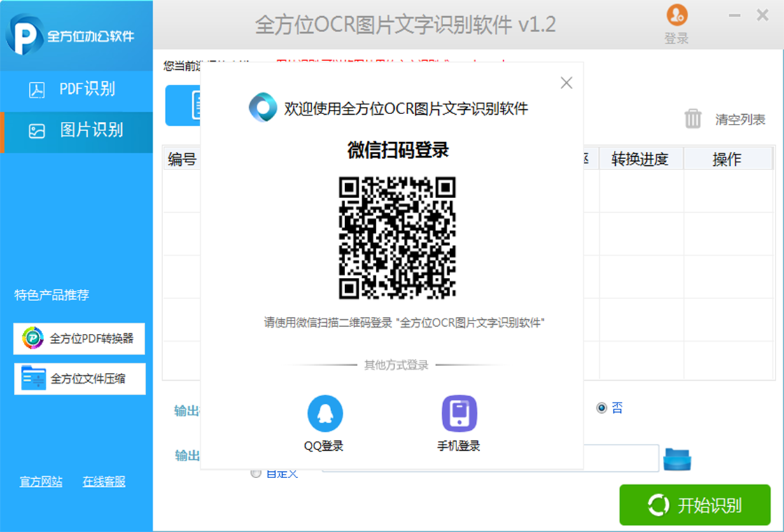
Task: Select the 图片识别 sidebar tab
Action: click(76, 132)
